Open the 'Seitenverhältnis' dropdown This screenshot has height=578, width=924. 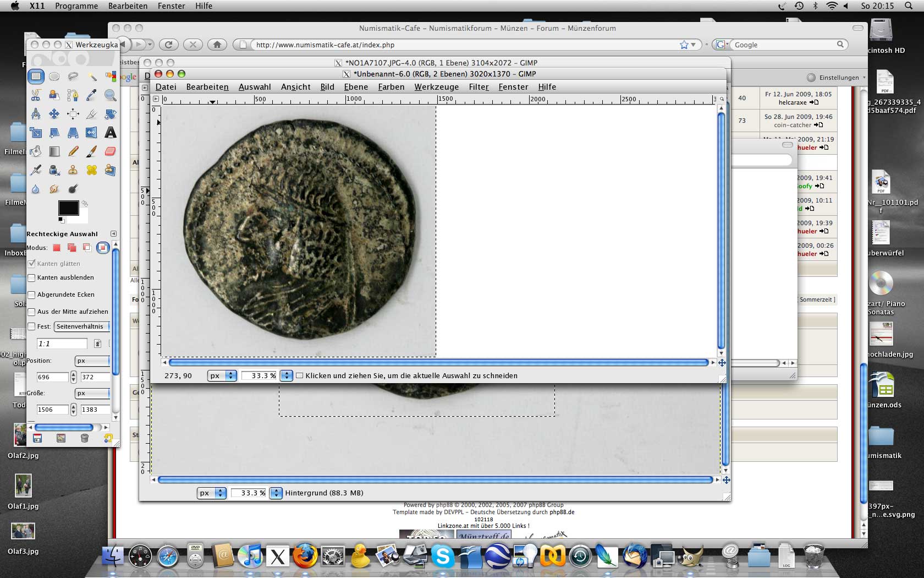coord(82,327)
